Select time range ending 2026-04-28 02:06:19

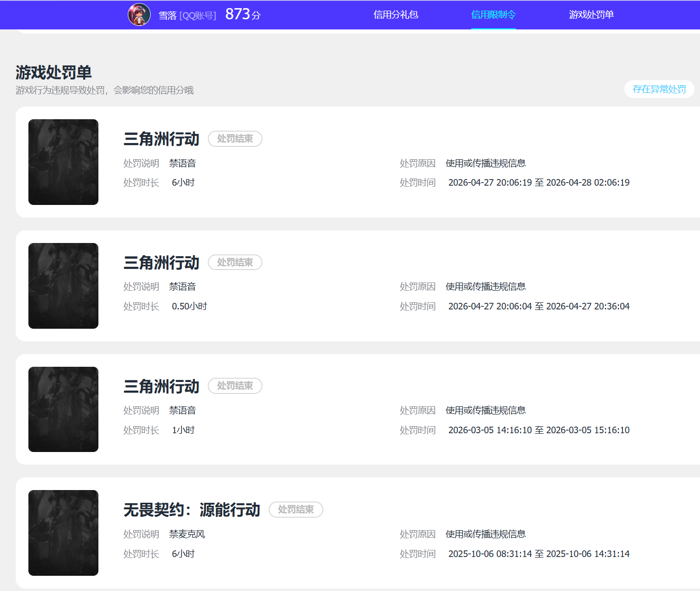539,183
